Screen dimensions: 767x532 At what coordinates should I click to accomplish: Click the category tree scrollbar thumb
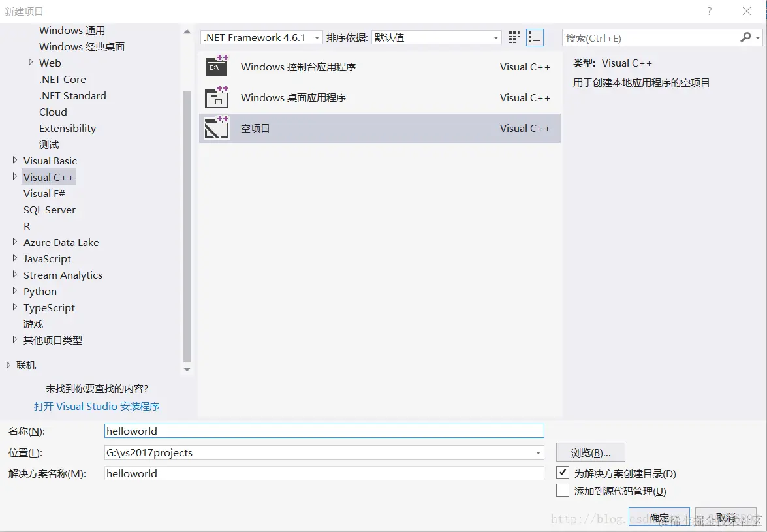point(187,227)
